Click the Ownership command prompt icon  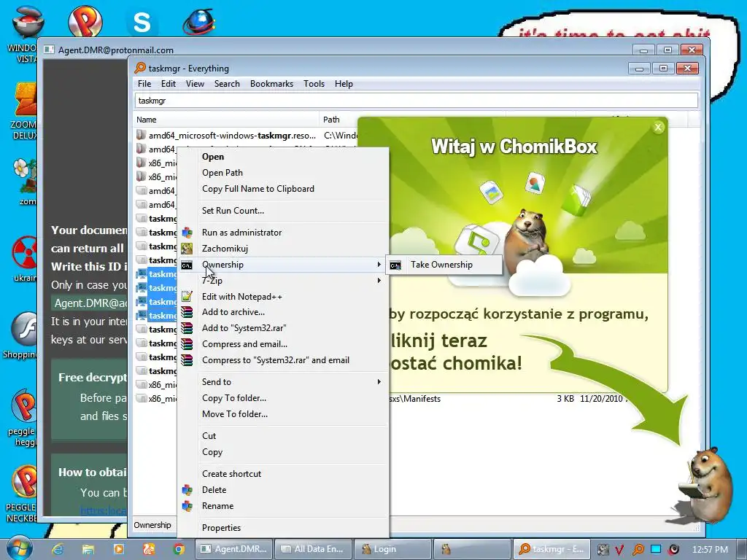pos(187,265)
